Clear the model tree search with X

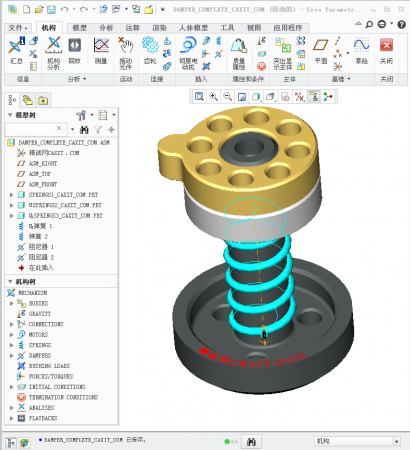(59, 128)
